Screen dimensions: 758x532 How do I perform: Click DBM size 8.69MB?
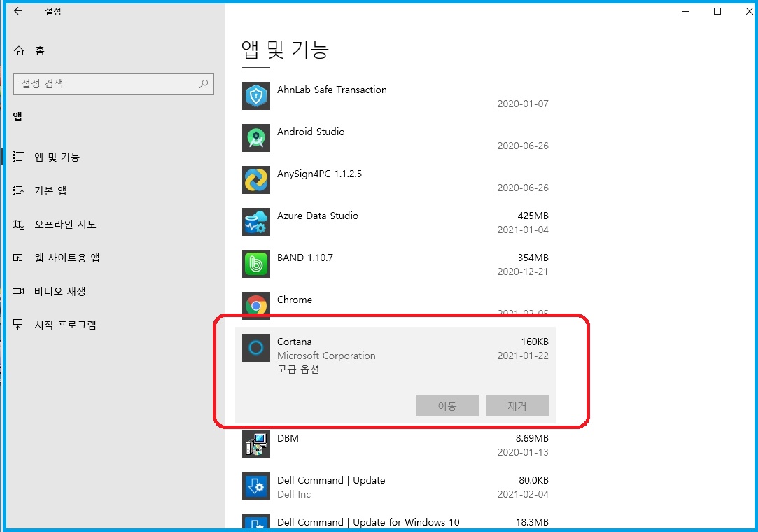[x=532, y=438]
